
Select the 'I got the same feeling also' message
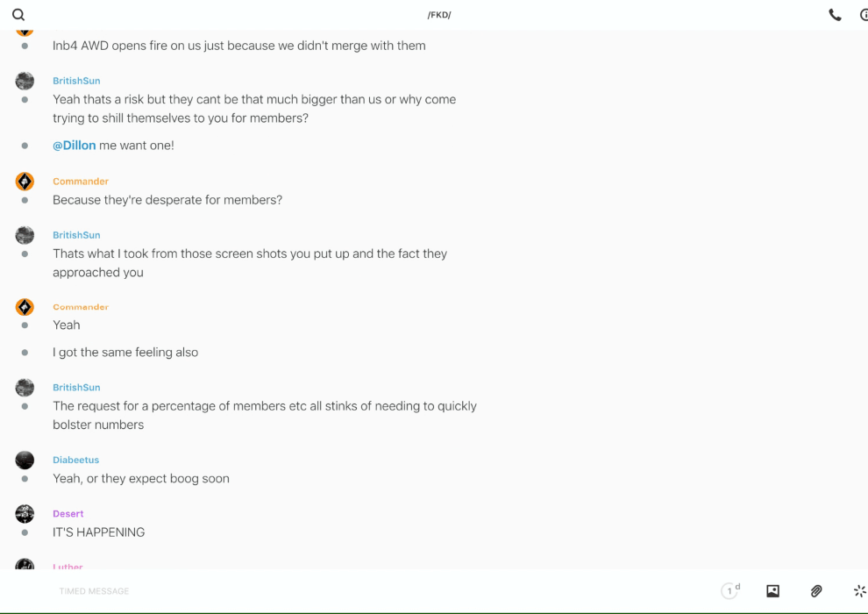pos(125,353)
